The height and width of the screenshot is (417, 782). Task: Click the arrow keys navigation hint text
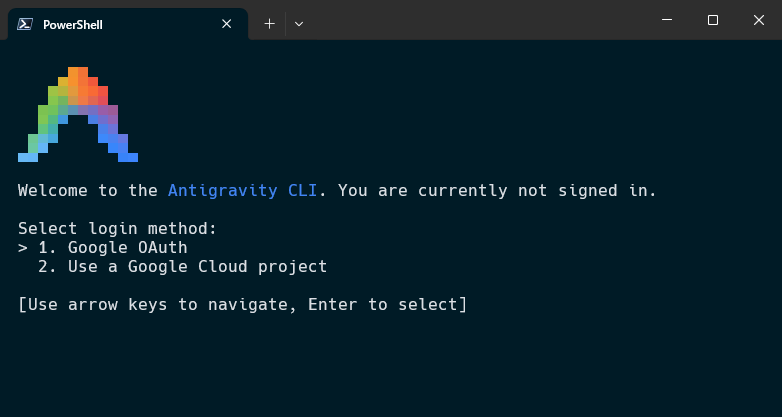tap(242, 304)
